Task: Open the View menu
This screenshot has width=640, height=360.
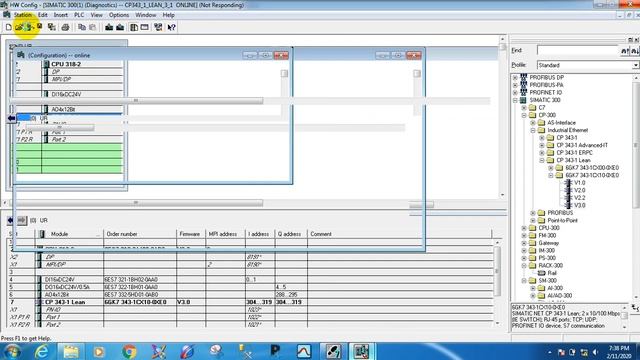Action: (96, 15)
